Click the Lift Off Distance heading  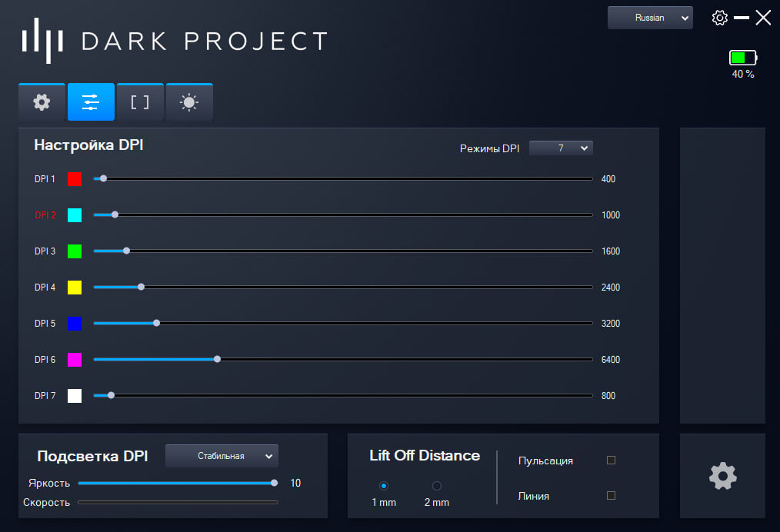(x=425, y=455)
